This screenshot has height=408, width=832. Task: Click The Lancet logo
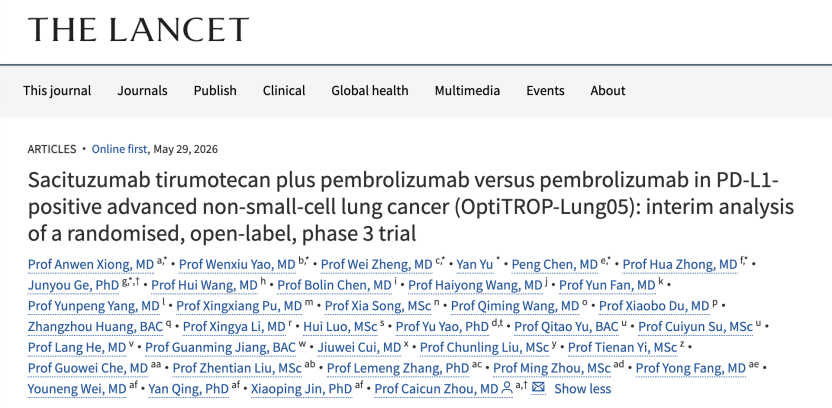pos(138,29)
